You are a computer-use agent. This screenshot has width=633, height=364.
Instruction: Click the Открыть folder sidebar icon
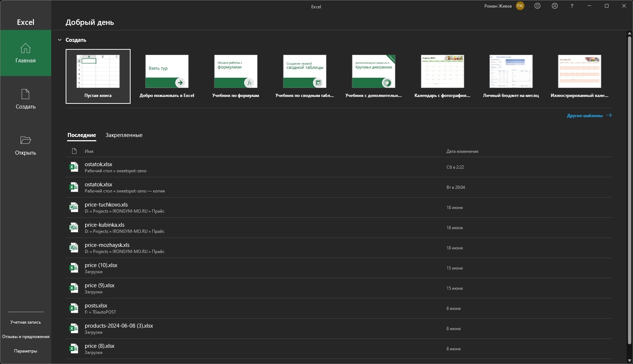coord(26,140)
